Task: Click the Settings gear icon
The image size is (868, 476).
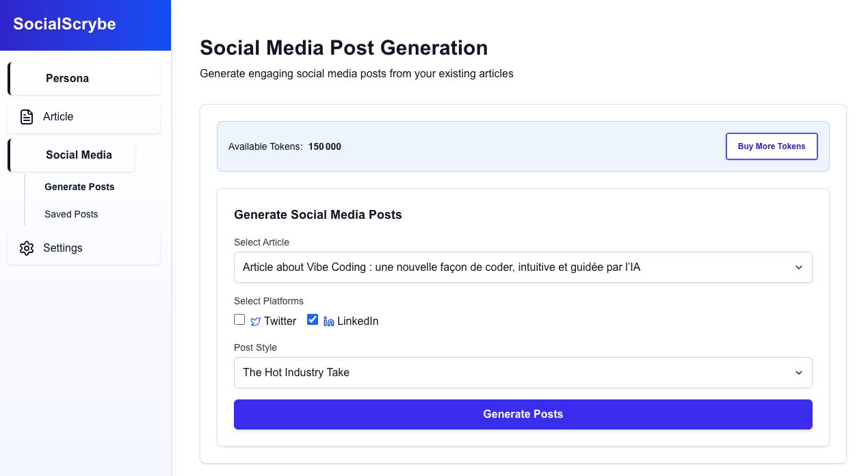Action: [27, 248]
